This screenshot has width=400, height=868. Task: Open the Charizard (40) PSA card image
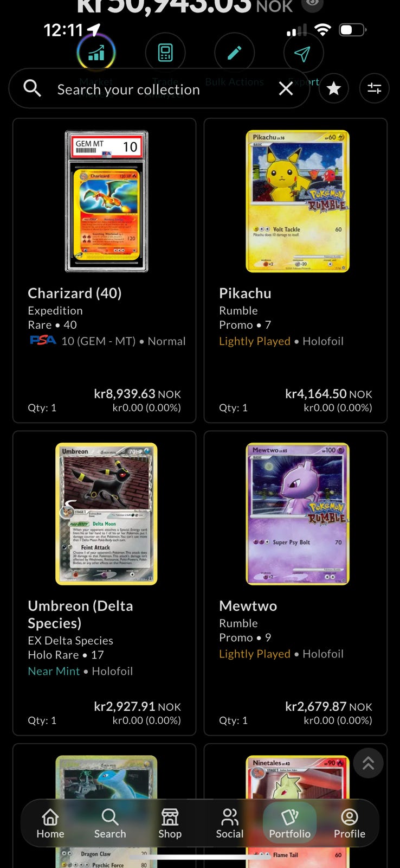click(x=107, y=201)
